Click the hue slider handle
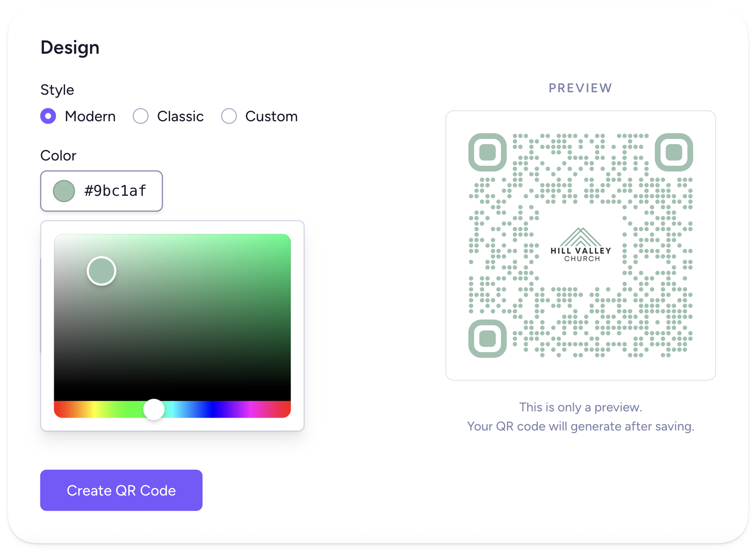Screen dimensions: 756x551 click(x=154, y=409)
